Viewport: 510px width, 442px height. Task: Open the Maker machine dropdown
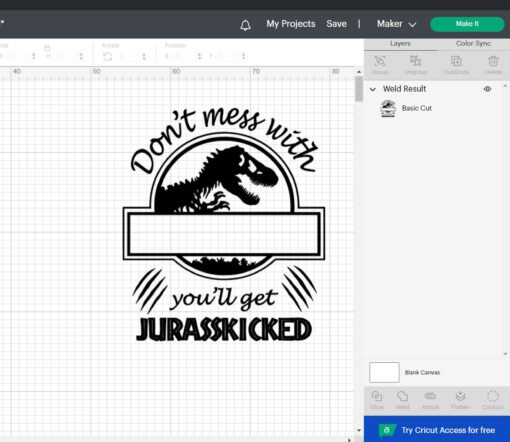pyautogui.click(x=396, y=24)
